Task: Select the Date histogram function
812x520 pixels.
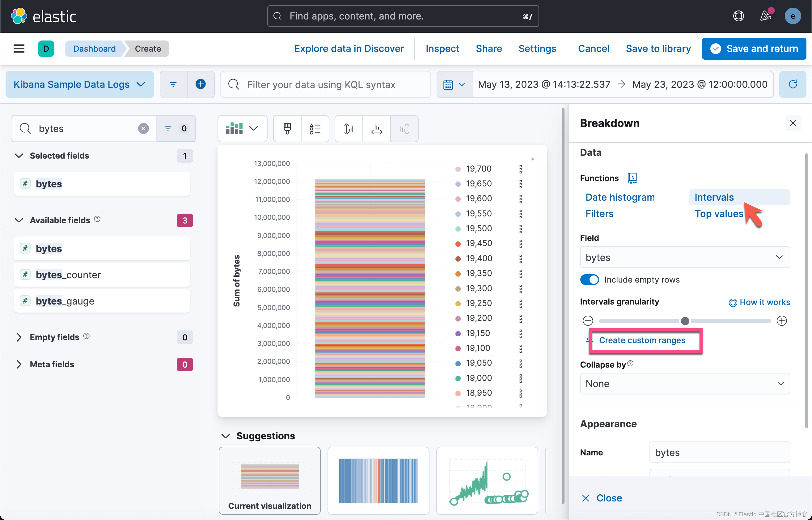Action: point(620,197)
